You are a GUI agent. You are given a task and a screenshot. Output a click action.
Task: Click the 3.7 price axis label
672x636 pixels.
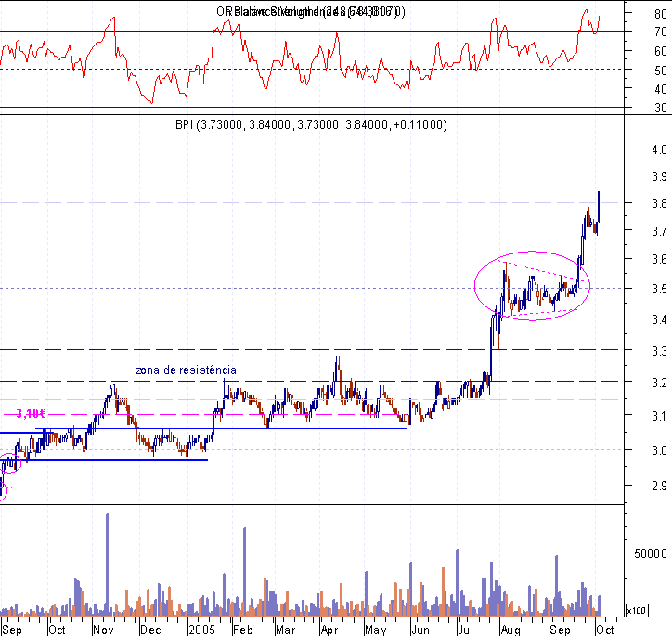click(659, 231)
